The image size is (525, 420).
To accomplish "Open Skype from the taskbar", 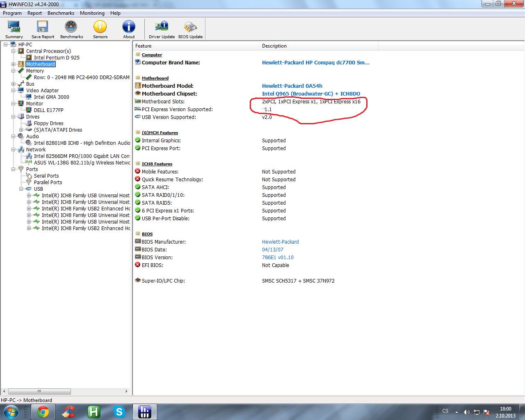I will pyautogui.click(x=119, y=412).
